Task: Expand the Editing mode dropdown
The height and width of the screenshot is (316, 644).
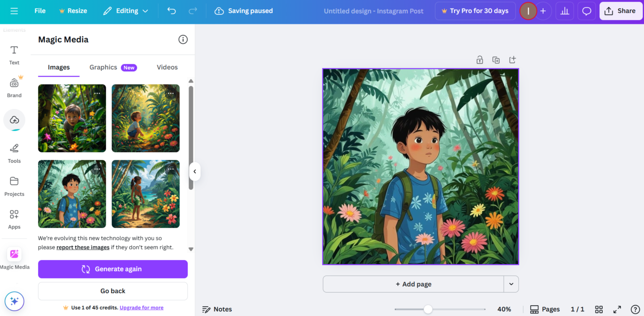Action: tap(145, 11)
